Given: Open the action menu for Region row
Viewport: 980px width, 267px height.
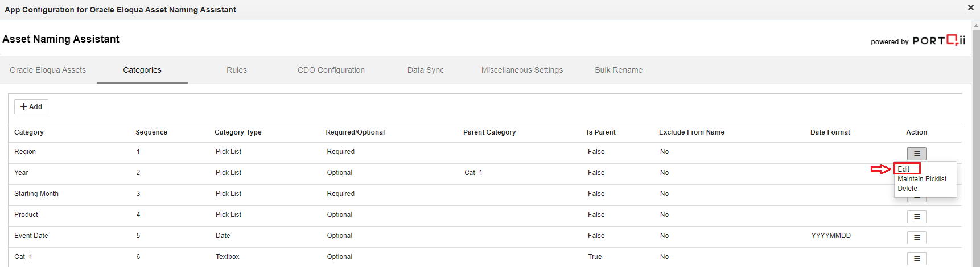Looking at the screenshot, I should tap(916, 153).
